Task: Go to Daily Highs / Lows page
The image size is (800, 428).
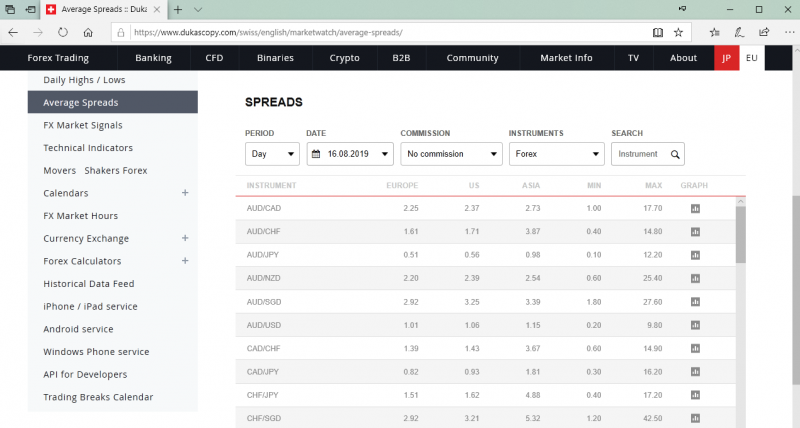Action: tap(84, 80)
